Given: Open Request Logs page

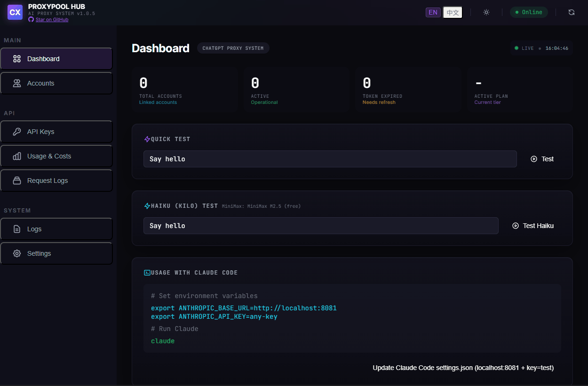Looking at the screenshot, I should (x=56, y=181).
